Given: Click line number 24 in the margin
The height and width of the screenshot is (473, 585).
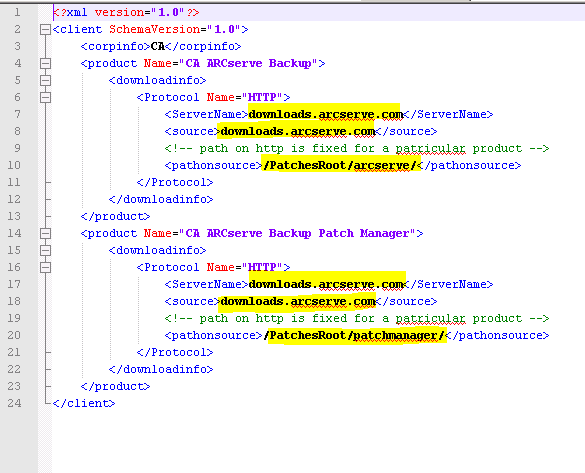Looking at the screenshot, I should point(14,403).
